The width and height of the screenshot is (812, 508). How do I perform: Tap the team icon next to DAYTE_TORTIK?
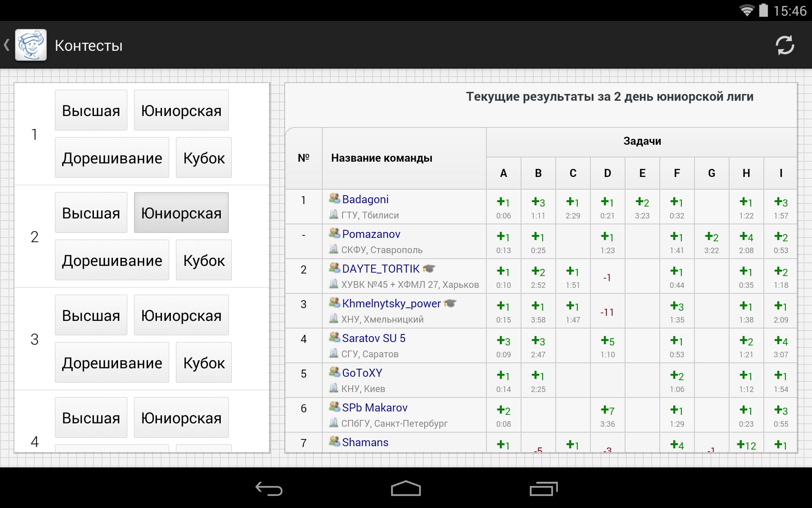335,268
